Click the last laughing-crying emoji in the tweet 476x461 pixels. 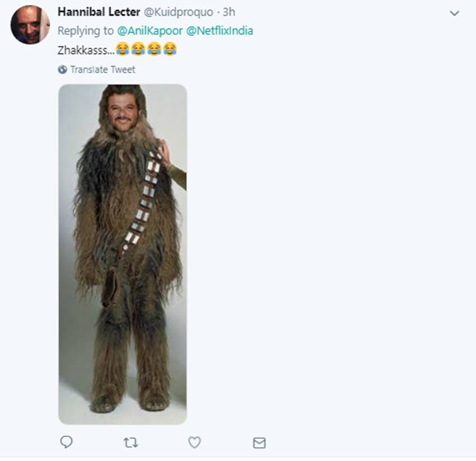click(170, 49)
